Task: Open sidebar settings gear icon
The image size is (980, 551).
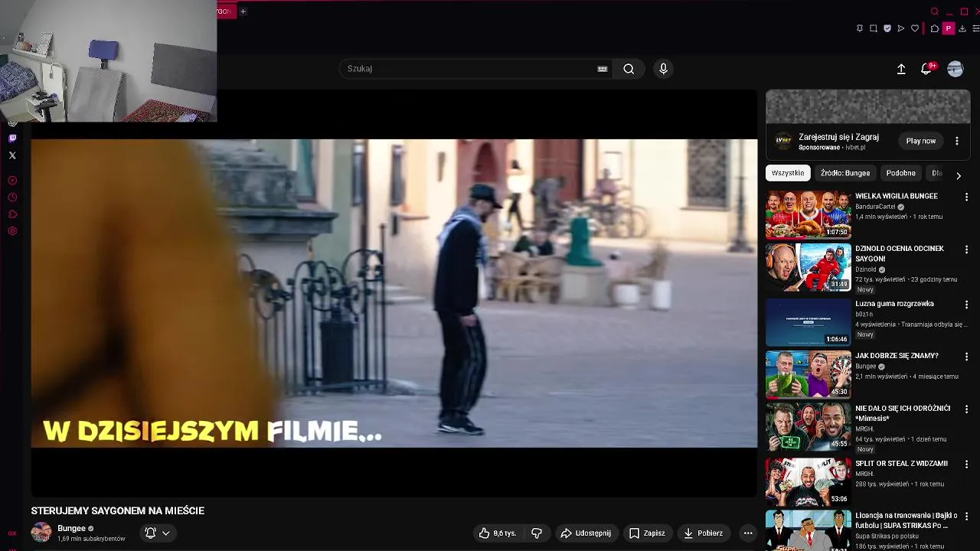Action: 12,231
